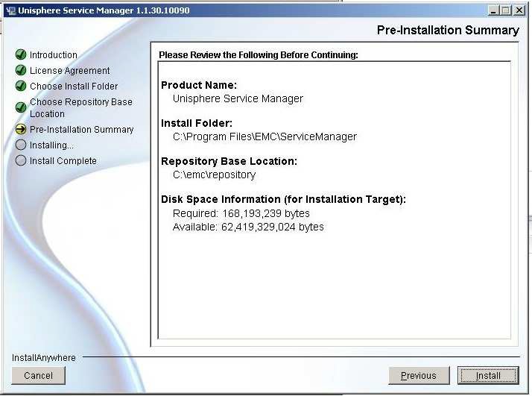Click the checkmark icon next to License Agreement
532x396 pixels.
point(21,70)
